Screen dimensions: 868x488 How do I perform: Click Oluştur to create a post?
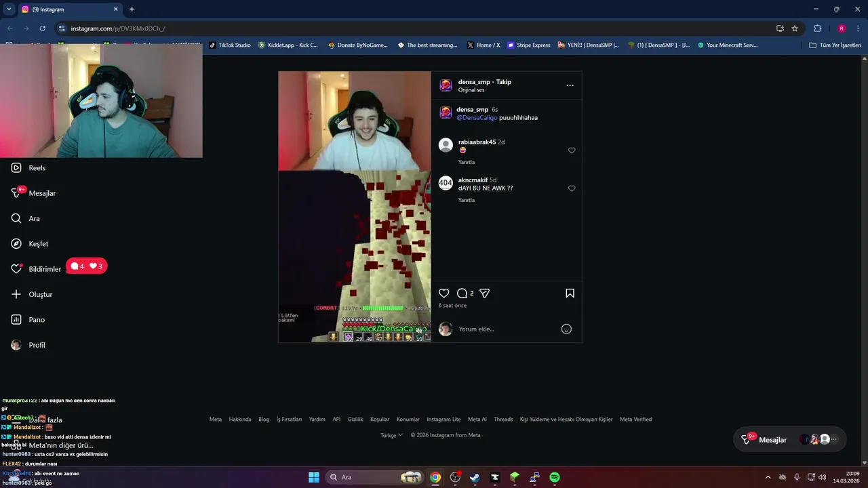pos(32,294)
